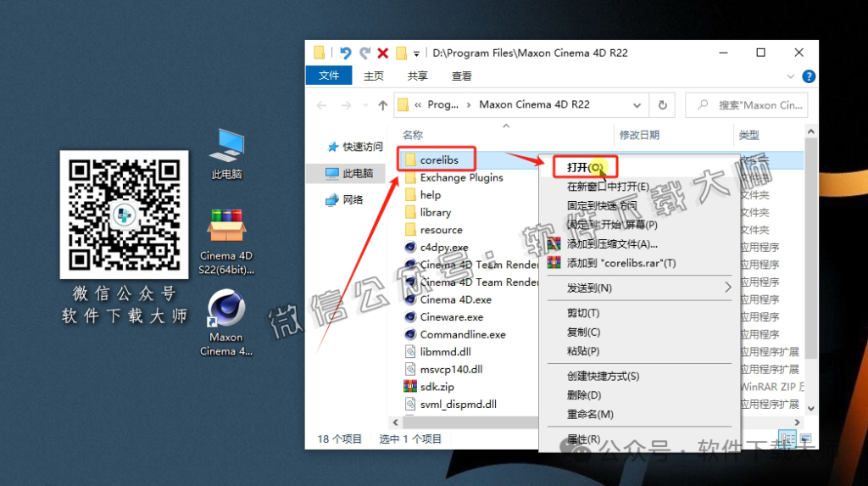Select 网络 in the navigation pane
868x486 pixels.
(344, 200)
